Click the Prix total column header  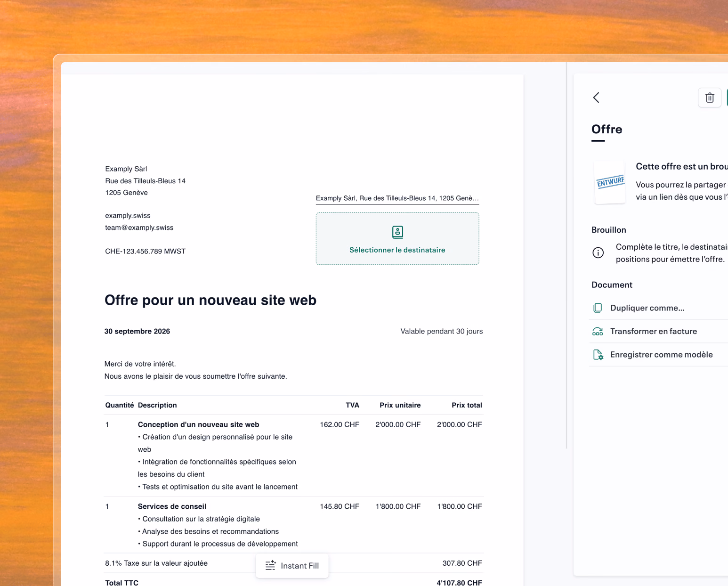click(467, 406)
